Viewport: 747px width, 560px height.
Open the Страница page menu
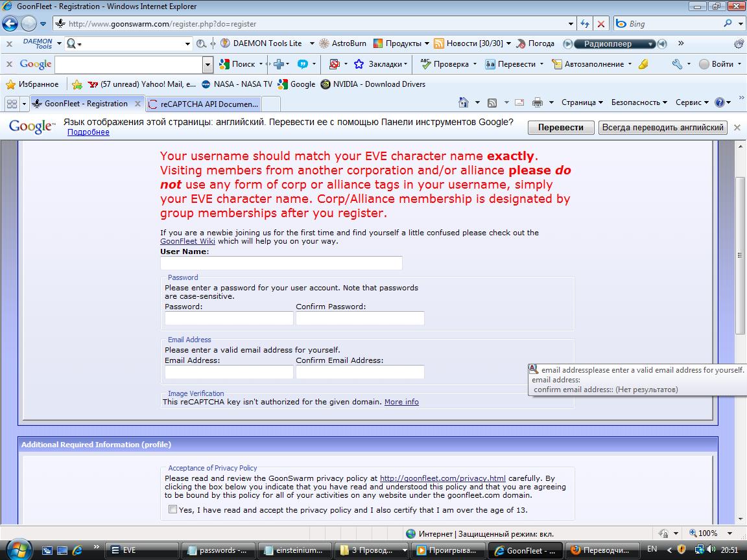582,102
